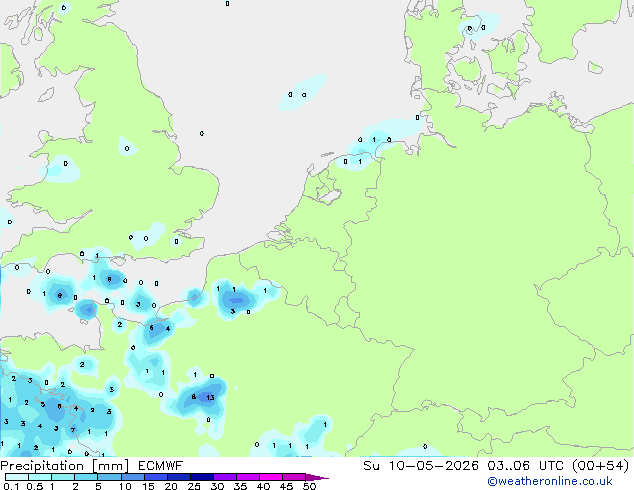Viewport: 634px width, 490px height.
Task: Click the legend scale label "40"
Action: point(263,486)
